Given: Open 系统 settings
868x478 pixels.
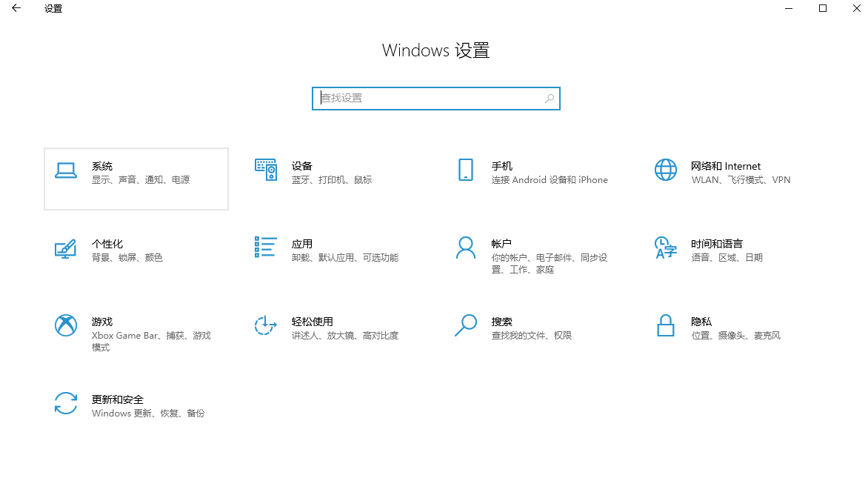Looking at the screenshot, I should click(136, 179).
